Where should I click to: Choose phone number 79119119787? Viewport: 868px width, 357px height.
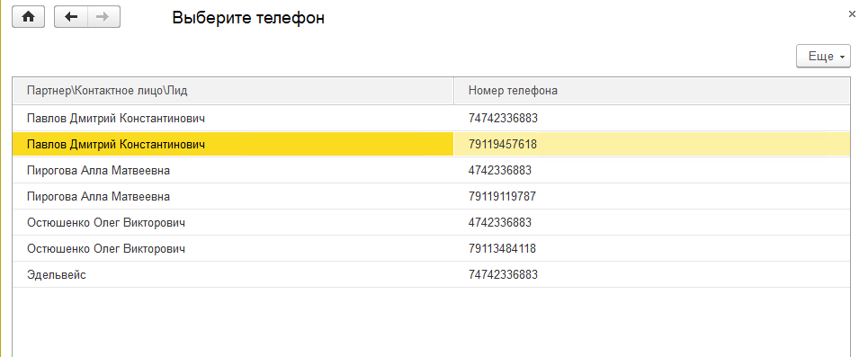click(x=502, y=197)
